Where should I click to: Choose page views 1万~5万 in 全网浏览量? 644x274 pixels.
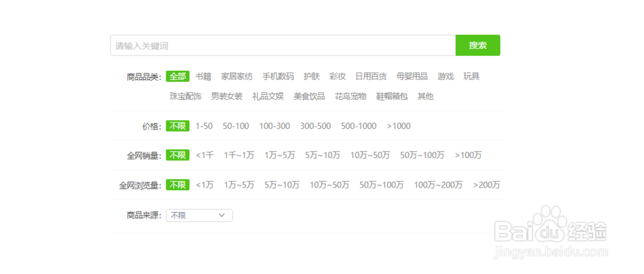coord(239,185)
